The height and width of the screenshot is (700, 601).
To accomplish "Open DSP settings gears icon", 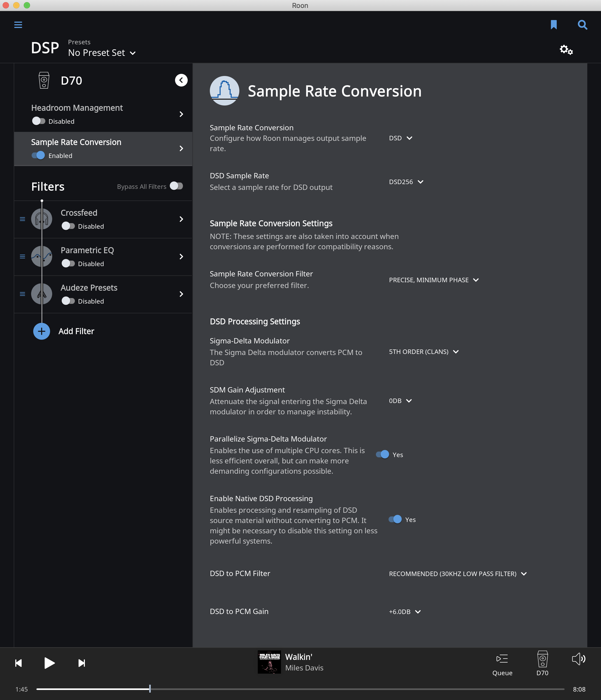I will coord(566,50).
